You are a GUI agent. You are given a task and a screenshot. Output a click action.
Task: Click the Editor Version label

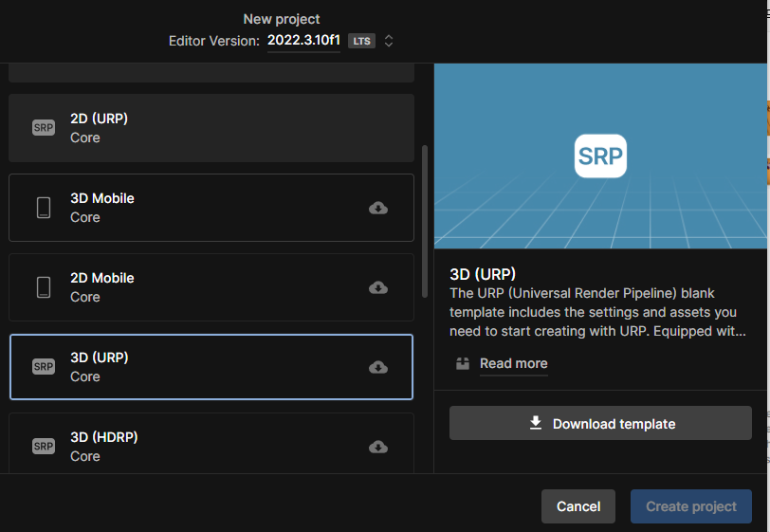pyautogui.click(x=214, y=41)
